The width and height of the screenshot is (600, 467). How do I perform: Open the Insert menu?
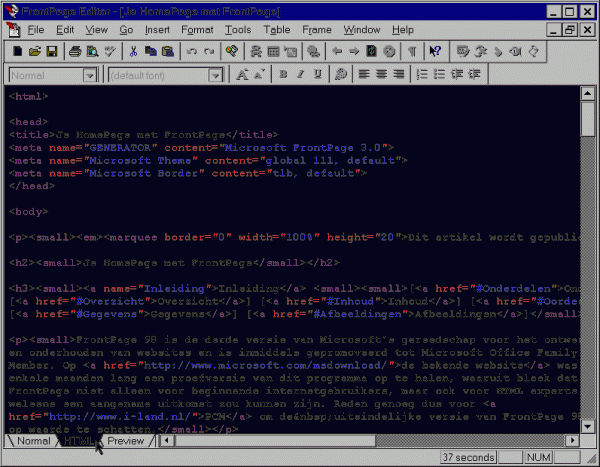[157, 30]
